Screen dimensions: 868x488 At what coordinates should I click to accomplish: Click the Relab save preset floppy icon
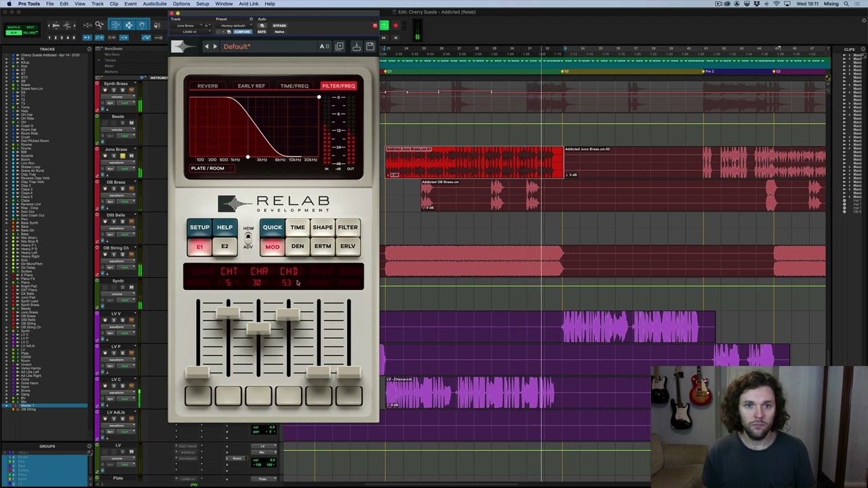tap(370, 46)
